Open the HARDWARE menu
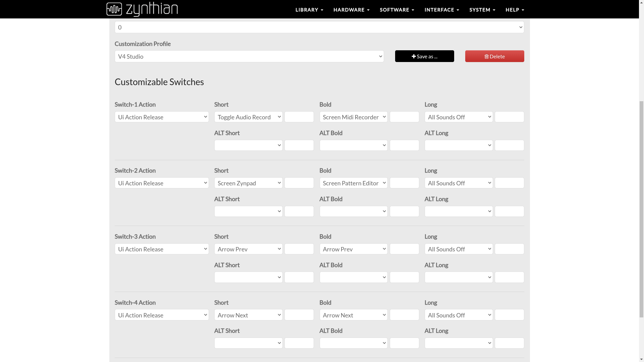 351,10
